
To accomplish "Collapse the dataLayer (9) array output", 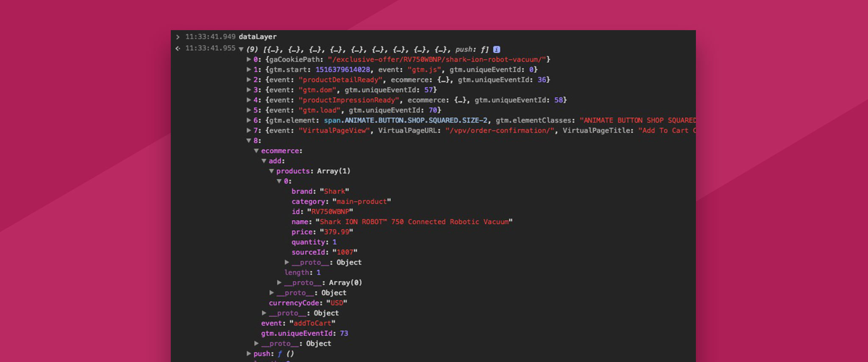I will coord(241,49).
